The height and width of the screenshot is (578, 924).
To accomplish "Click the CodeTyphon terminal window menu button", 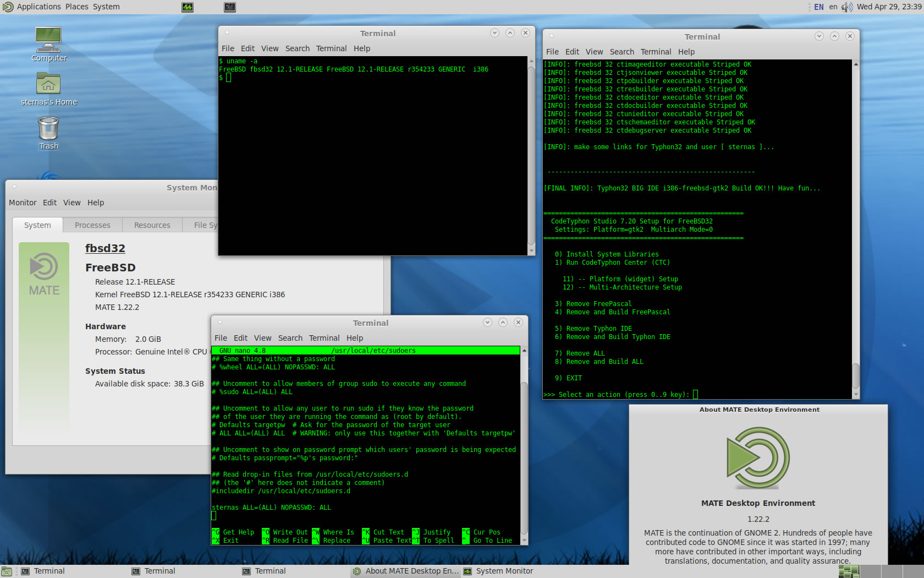I will pyautogui.click(x=552, y=36).
